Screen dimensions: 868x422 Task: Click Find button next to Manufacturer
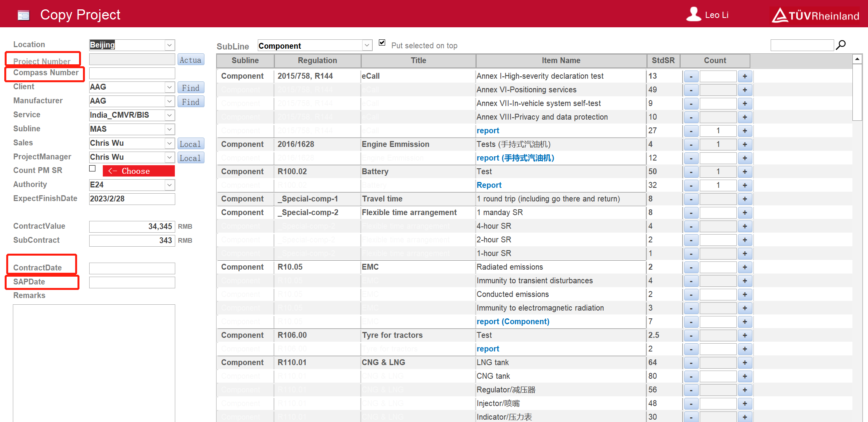pyautogui.click(x=191, y=102)
